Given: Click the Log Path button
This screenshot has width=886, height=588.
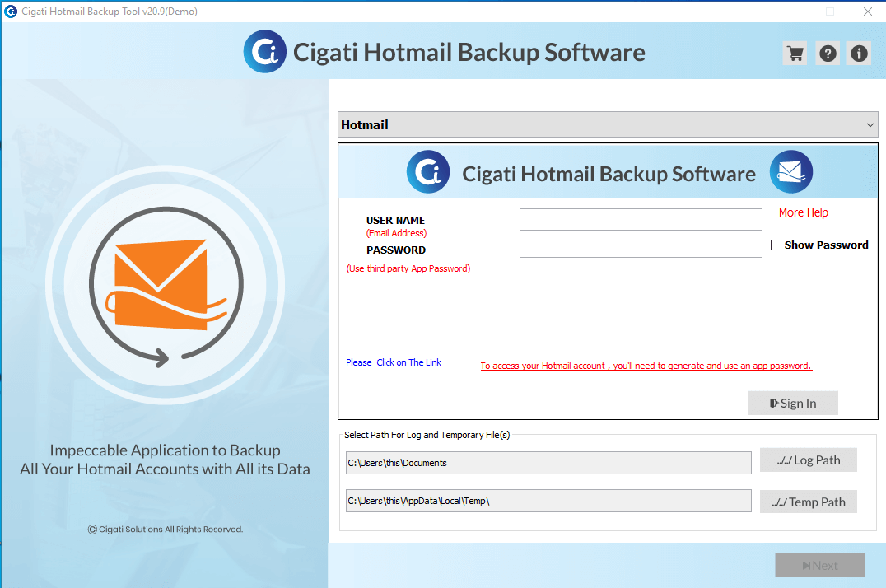Looking at the screenshot, I should tap(808, 460).
